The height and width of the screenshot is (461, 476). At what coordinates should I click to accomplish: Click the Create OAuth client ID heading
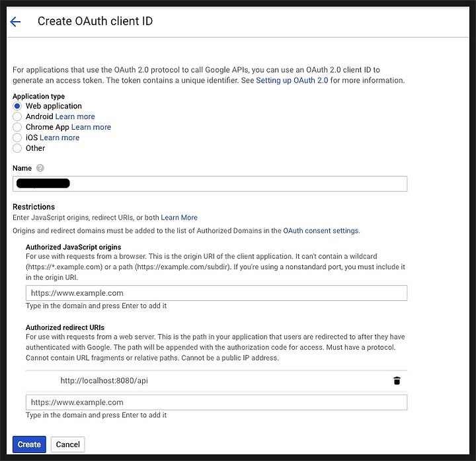(95, 21)
